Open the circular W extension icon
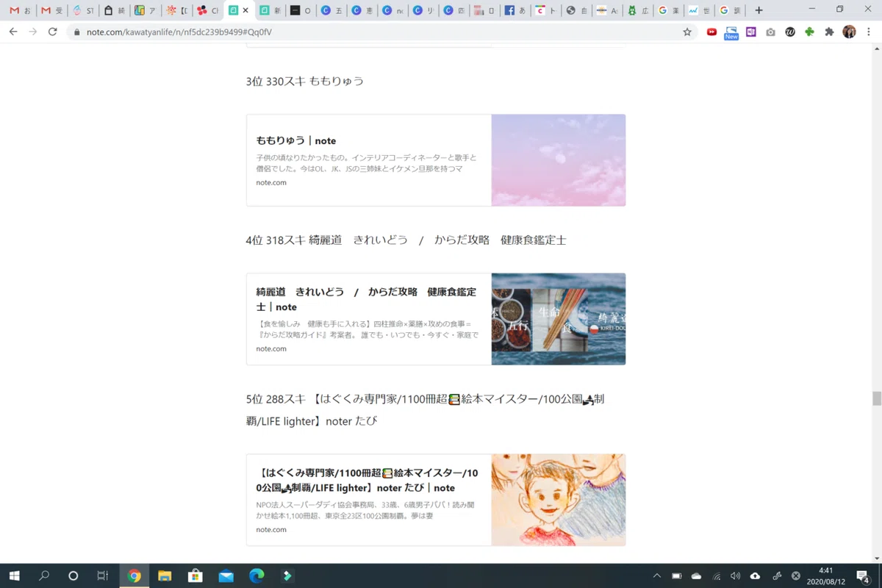 point(790,32)
